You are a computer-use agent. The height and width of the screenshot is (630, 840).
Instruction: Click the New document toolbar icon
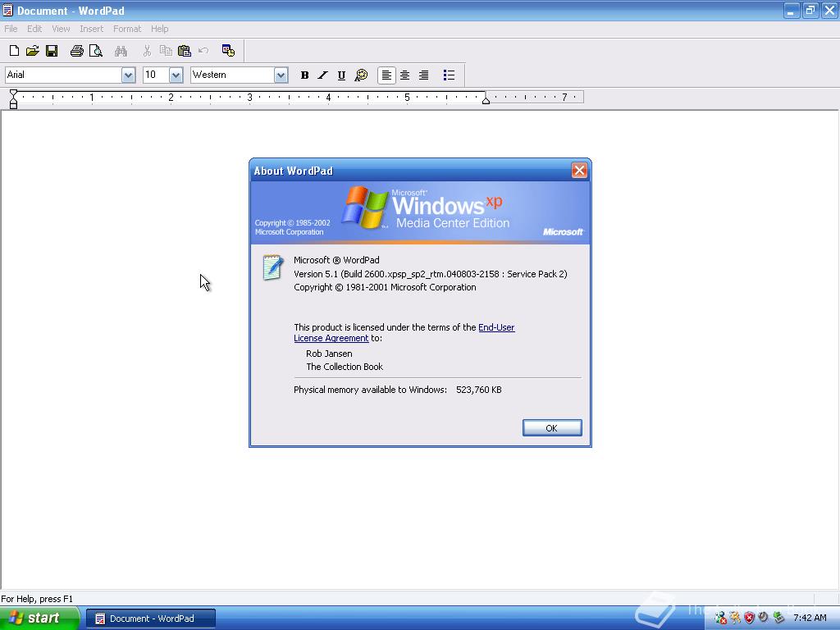(x=15, y=51)
